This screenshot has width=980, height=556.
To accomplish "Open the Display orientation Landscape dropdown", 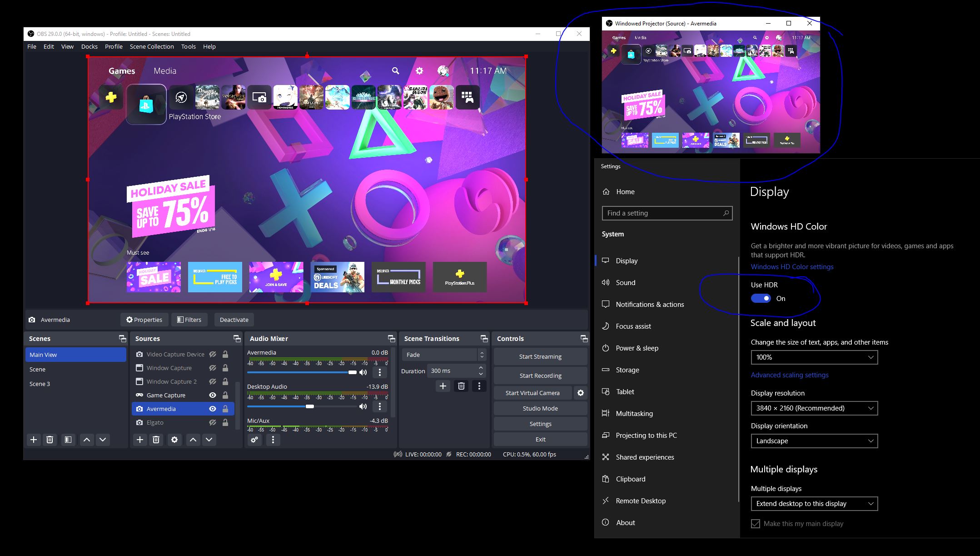I will tap(814, 441).
